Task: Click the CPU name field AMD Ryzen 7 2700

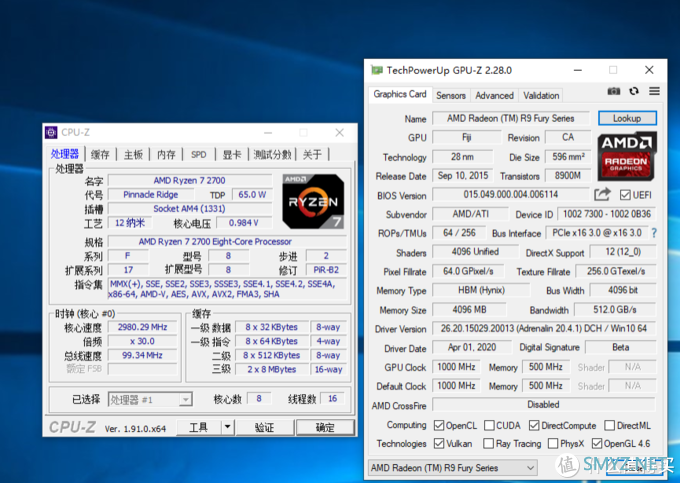Action: [x=190, y=180]
